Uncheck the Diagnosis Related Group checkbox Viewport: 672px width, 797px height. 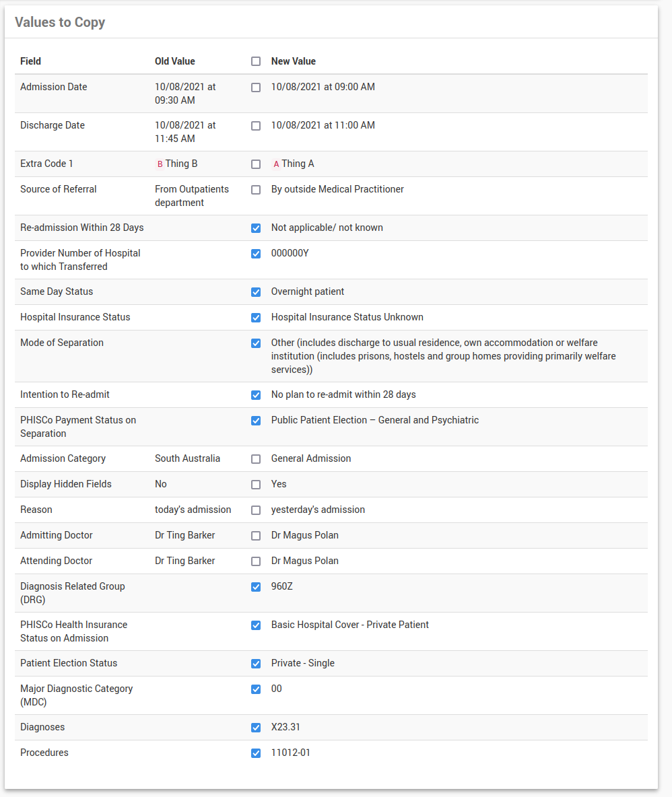(256, 587)
